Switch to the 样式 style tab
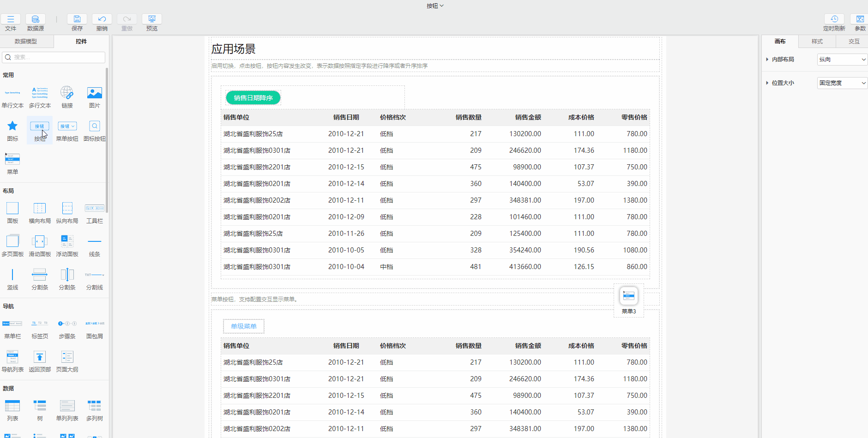 pyautogui.click(x=817, y=42)
